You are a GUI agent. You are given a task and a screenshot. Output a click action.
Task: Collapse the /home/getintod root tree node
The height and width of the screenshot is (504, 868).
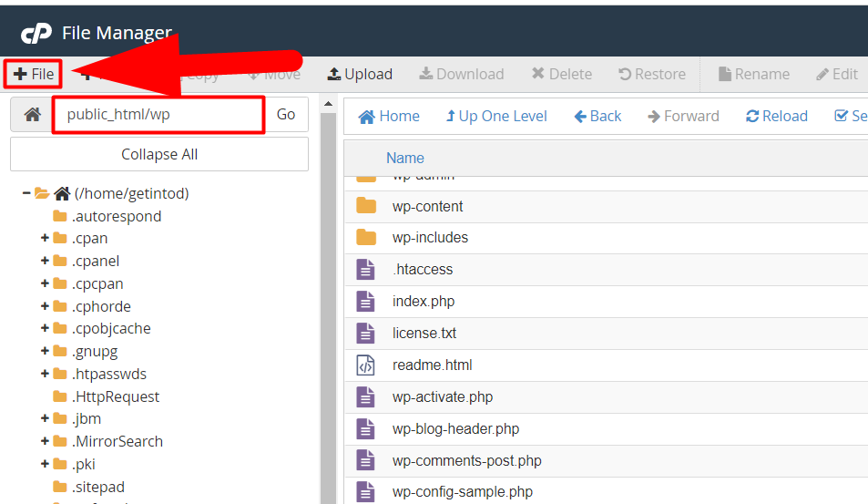26,193
